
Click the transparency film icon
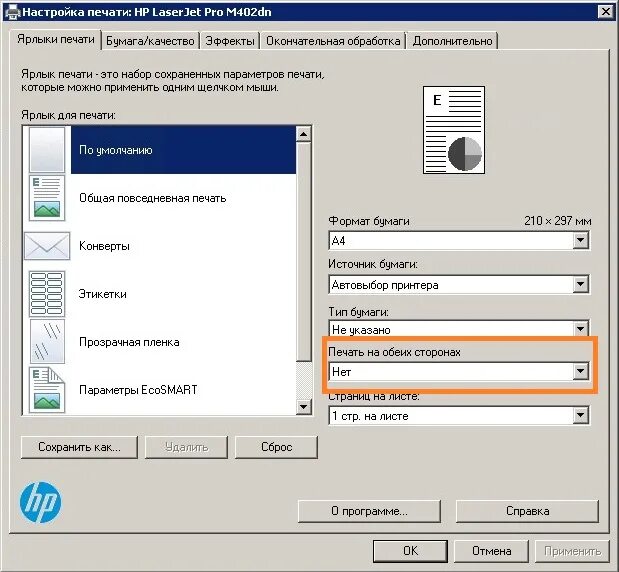[47, 341]
